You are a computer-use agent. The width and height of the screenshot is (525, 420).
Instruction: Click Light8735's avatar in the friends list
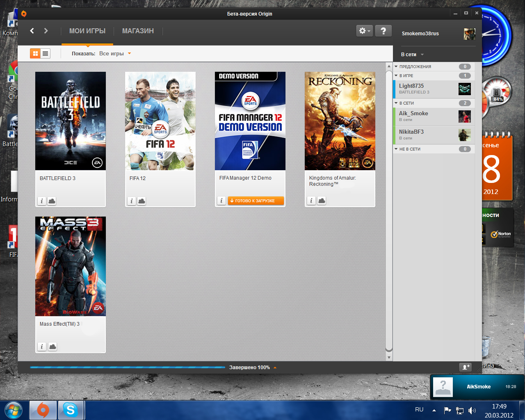(465, 89)
